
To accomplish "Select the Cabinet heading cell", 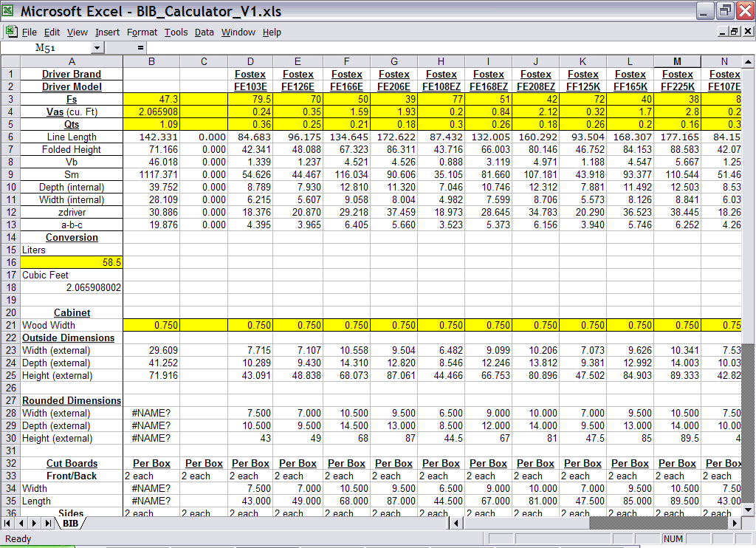I will (72, 312).
